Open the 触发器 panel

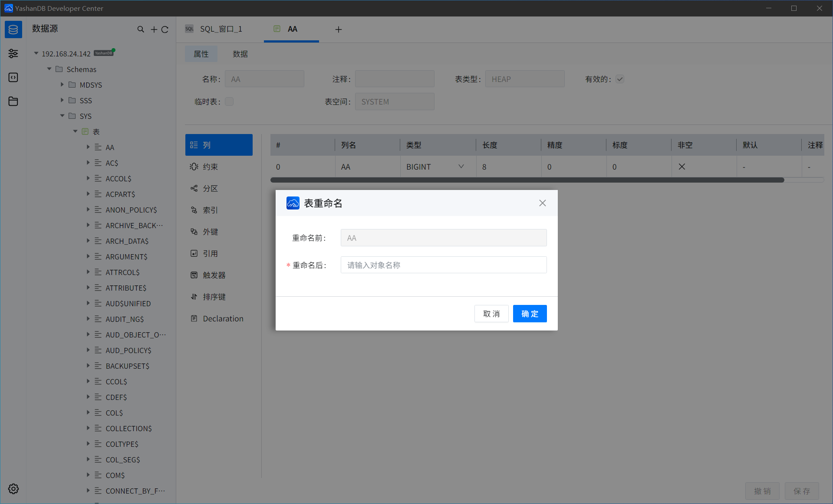coord(215,275)
